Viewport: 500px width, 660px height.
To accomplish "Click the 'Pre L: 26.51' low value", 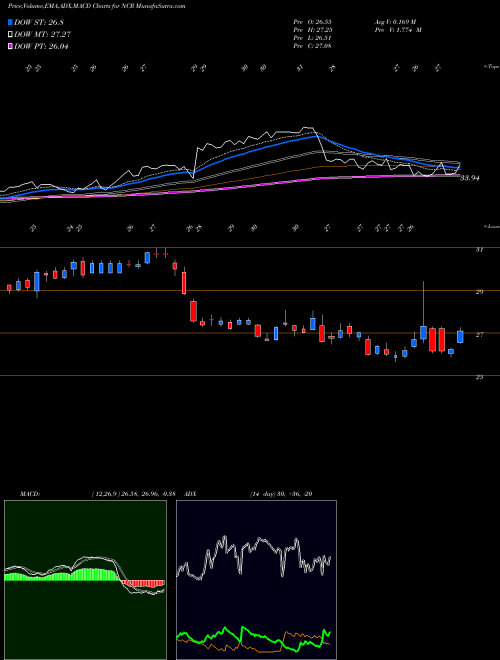I will coord(313,38).
